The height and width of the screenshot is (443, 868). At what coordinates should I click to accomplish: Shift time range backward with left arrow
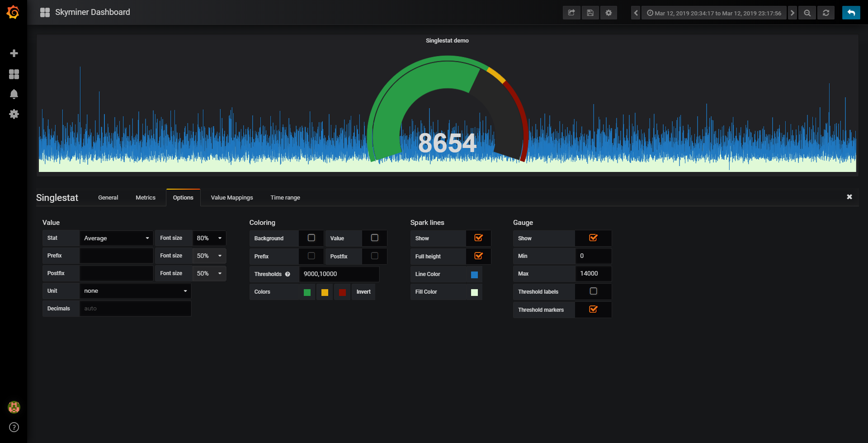click(636, 13)
